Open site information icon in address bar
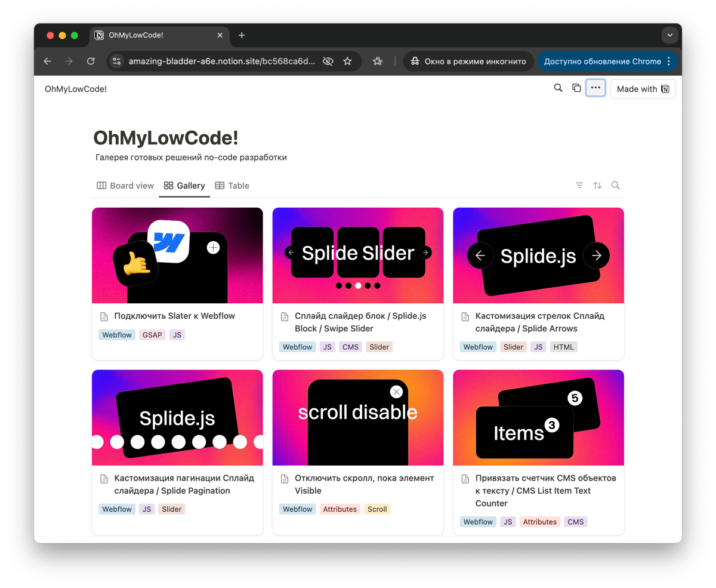Image resolution: width=716 pixels, height=588 pixels. [x=117, y=61]
